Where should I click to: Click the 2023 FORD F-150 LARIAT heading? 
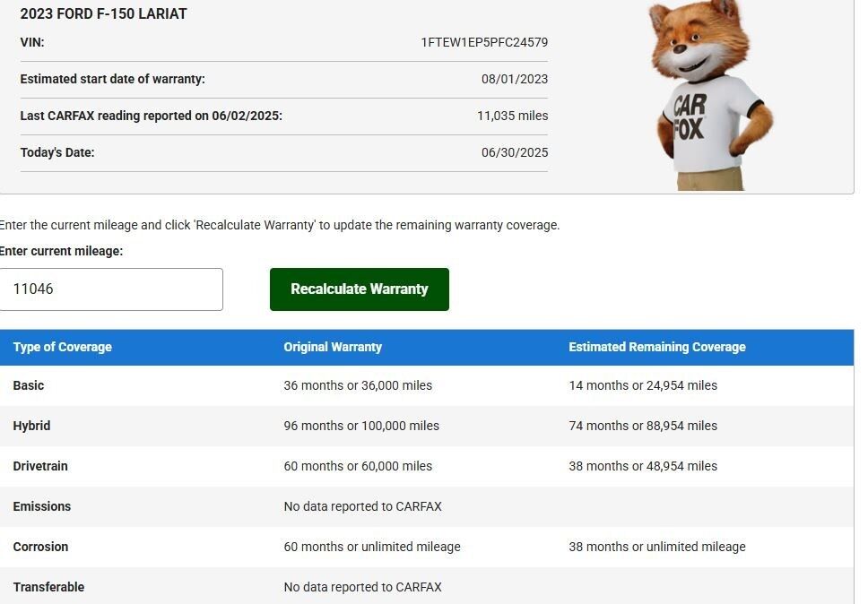pos(103,13)
